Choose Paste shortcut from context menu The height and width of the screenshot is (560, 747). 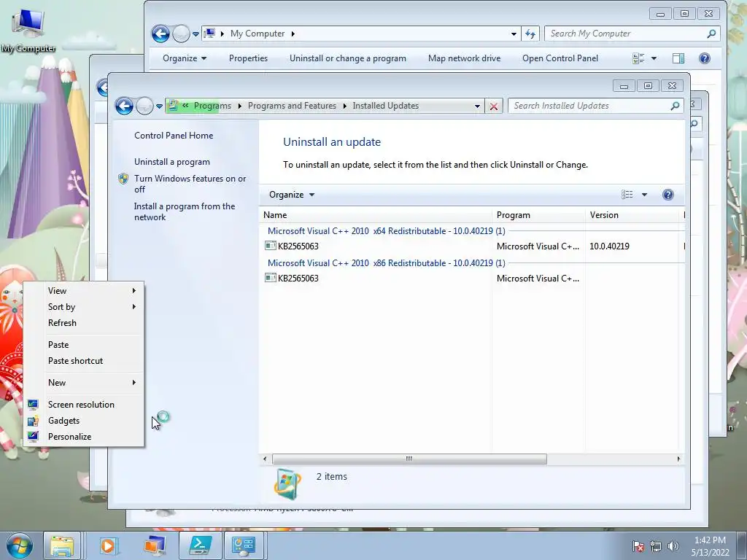click(x=84, y=361)
